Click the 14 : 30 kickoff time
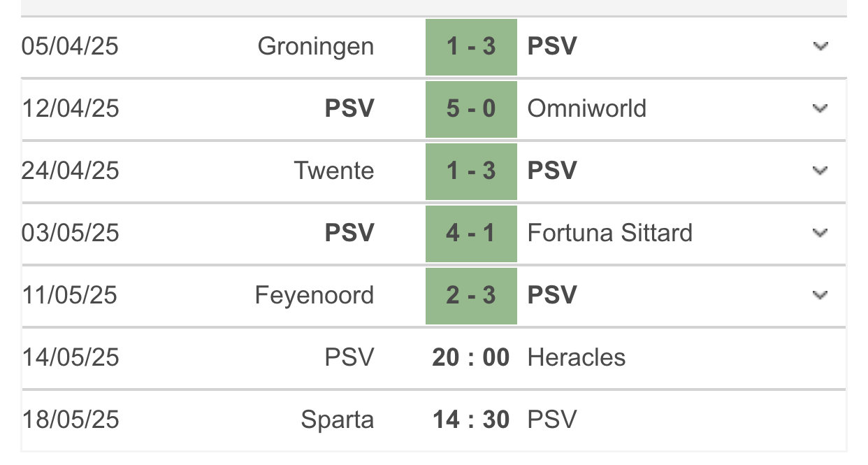The image size is (868, 465). [x=471, y=420]
